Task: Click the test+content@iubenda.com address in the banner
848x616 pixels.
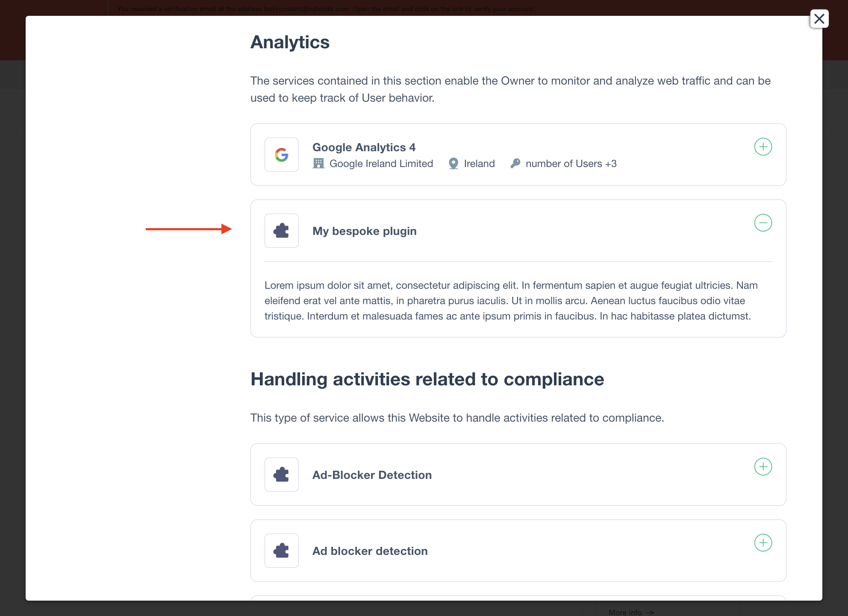Action: pyautogui.click(x=306, y=8)
